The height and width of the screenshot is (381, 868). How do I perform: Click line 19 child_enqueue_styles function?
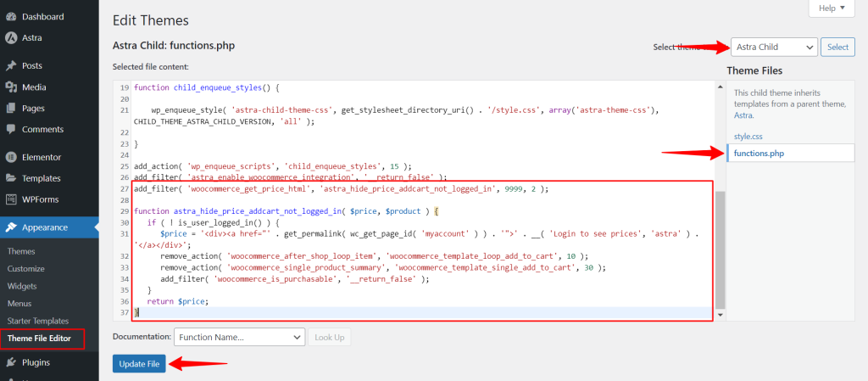(x=207, y=87)
